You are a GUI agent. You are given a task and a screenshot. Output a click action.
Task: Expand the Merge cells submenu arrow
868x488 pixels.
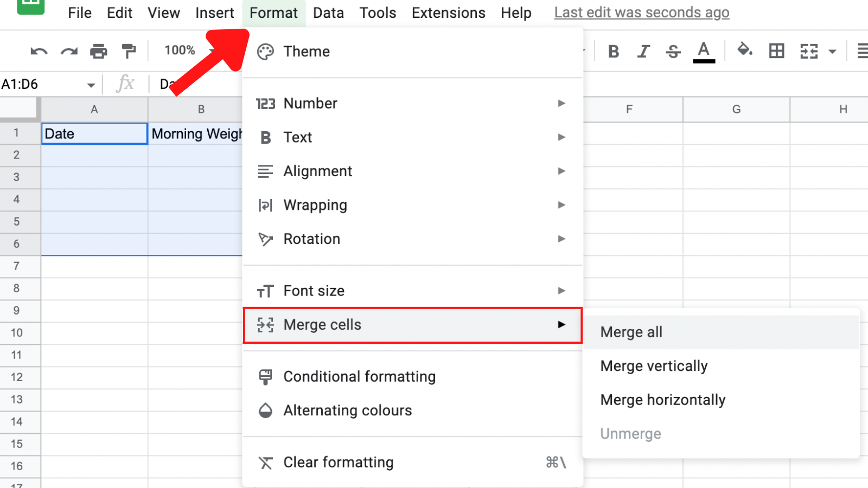(561, 325)
